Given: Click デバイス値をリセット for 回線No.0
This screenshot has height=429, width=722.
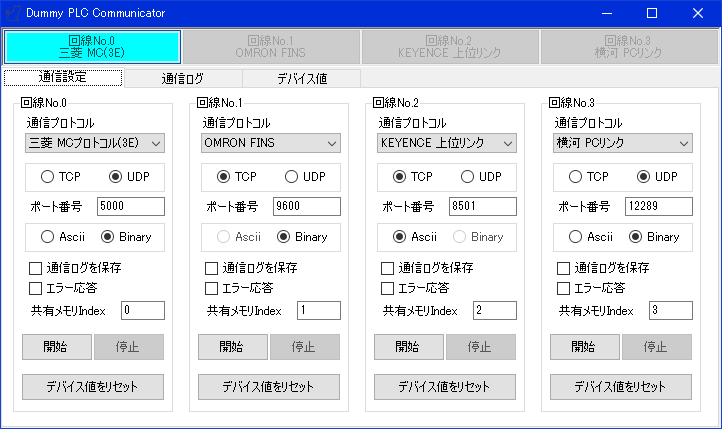Looking at the screenshot, I should [x=93, y=387].
